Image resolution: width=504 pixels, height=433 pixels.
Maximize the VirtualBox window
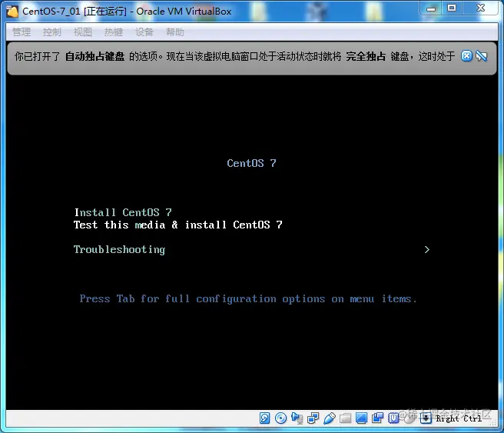(x=452, y=8)
